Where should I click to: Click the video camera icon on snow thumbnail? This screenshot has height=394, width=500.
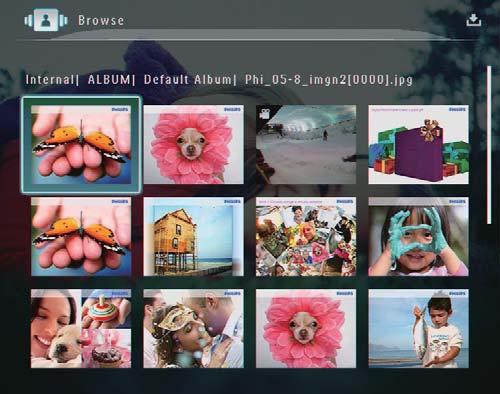click(x=265, y=114)
